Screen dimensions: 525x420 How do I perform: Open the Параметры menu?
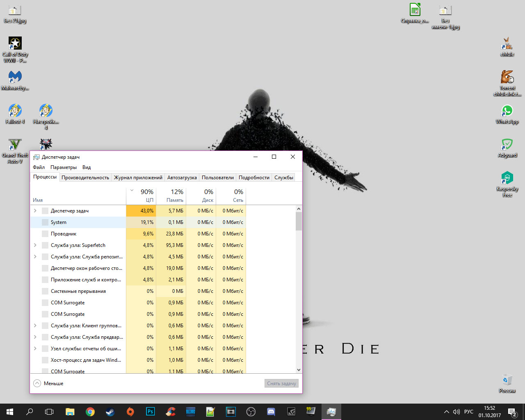pyautogui.click(x=64, y=167)
